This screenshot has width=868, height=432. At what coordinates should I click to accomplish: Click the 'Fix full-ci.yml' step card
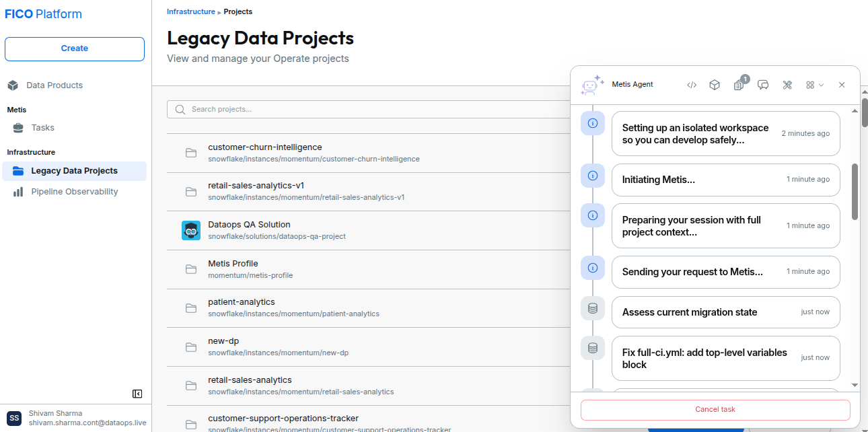tap(726, 358)
